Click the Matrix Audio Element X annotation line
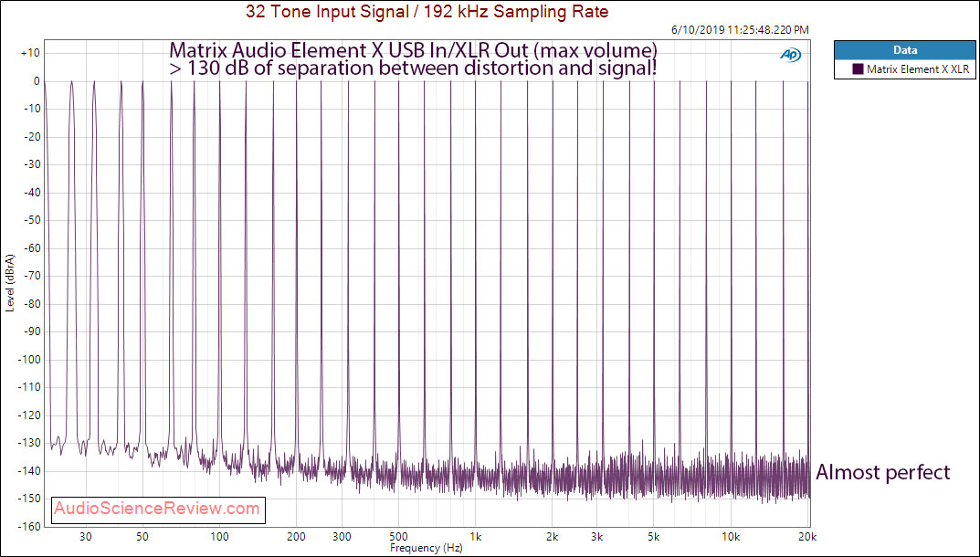This screenshot has height=557, width=980. [x=413, y=49]
